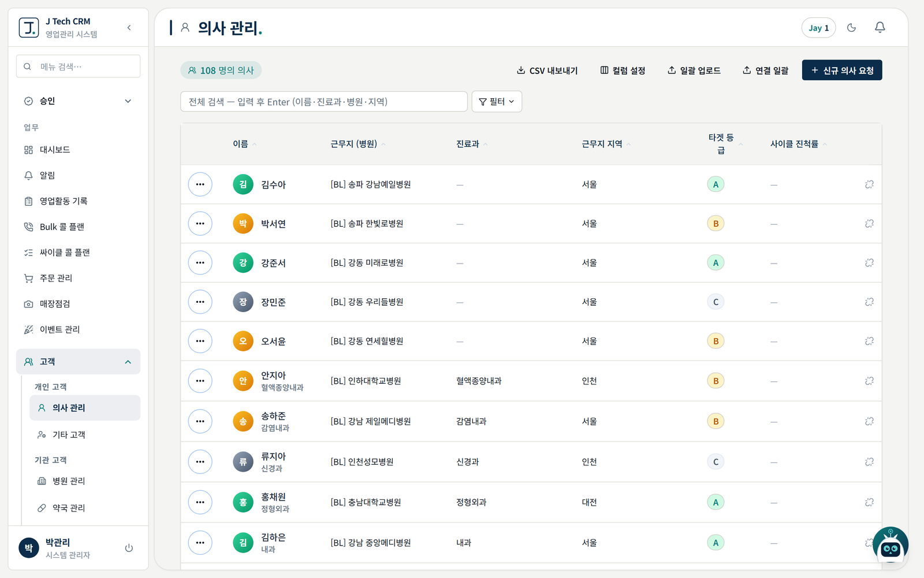Click the grade C badge for 류지아
Viewport: 924px width, 578px height.
tap(716, 462)
